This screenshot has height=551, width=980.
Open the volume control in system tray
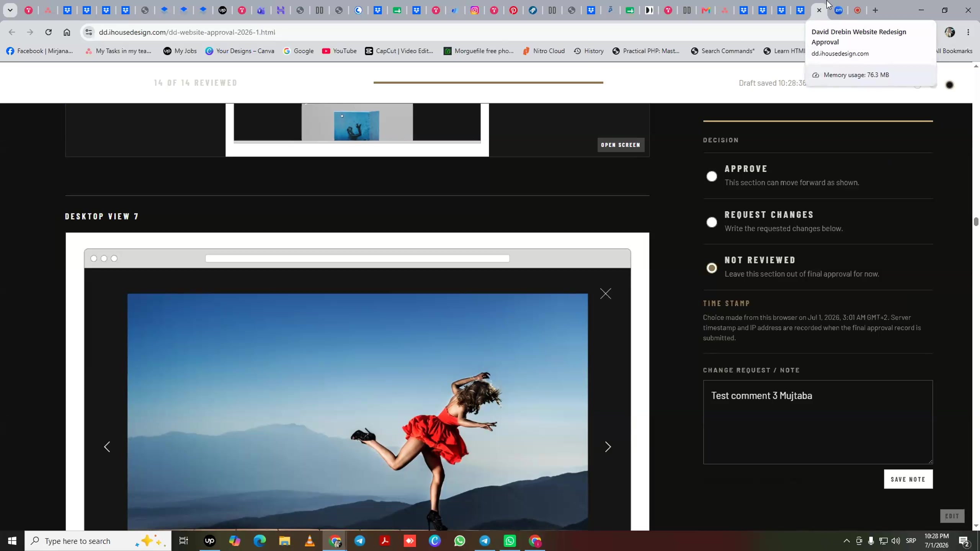pos(895,541)
